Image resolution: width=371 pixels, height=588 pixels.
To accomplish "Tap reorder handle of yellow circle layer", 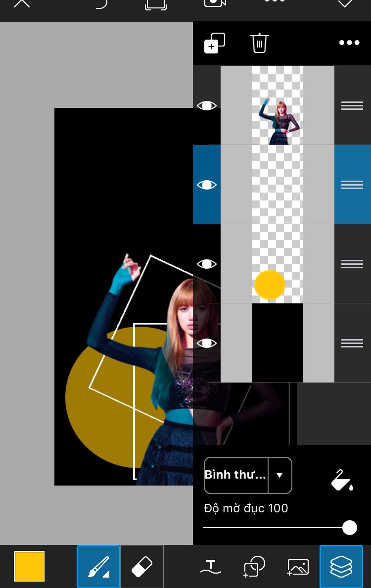I will tap(352, 264).
